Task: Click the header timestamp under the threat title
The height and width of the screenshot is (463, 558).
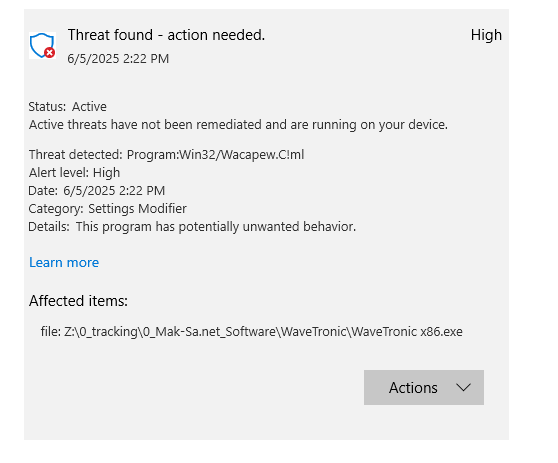Action: (x=118, y=59)
